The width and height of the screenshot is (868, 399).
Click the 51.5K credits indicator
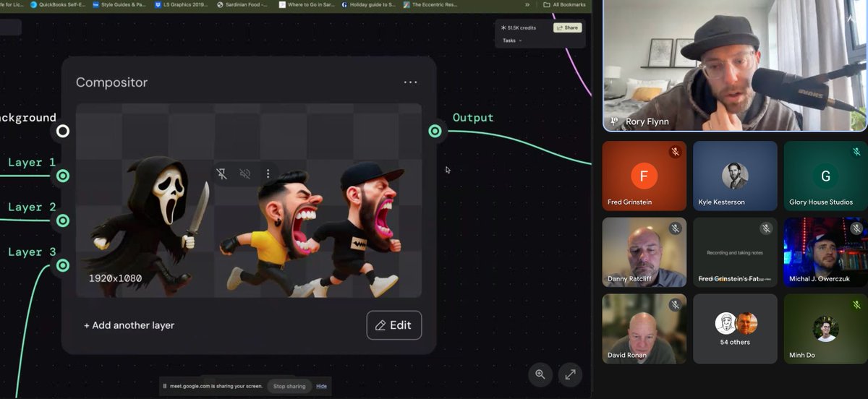pos(519,27)
